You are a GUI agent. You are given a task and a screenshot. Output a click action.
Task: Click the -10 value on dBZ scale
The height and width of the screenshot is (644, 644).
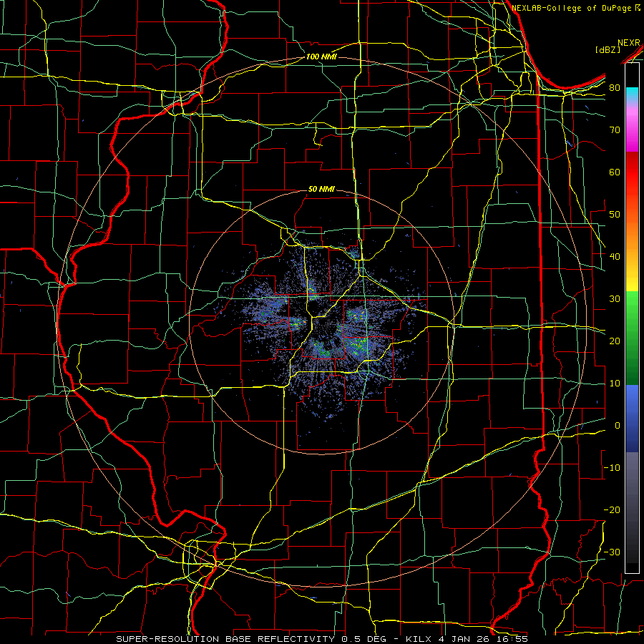click(x=612, y=467)
